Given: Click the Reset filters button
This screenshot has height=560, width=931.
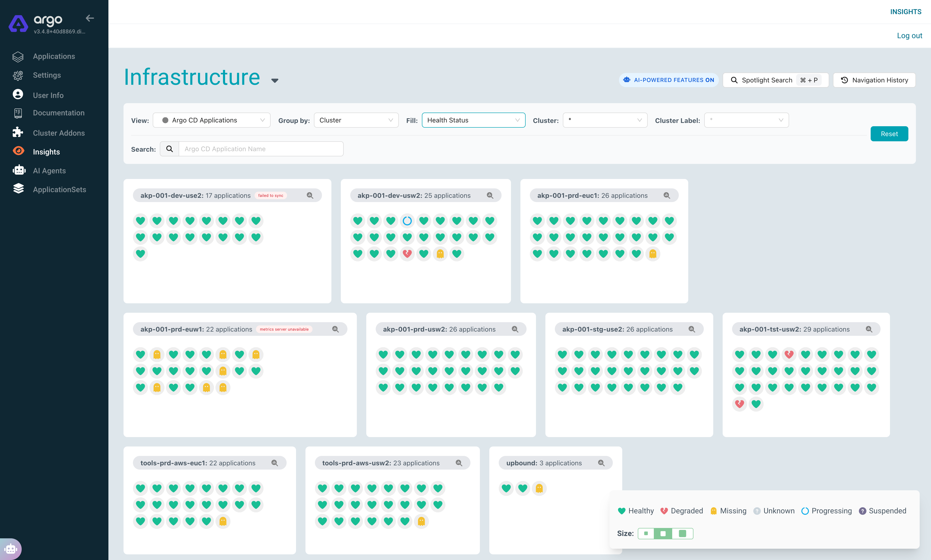Looking at the screenshot, I should pos(889,134).
